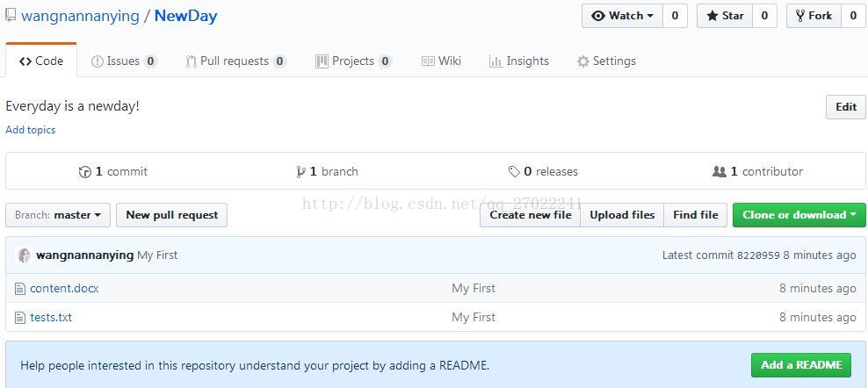Open the Wiki tab

[x=441, y=61]
